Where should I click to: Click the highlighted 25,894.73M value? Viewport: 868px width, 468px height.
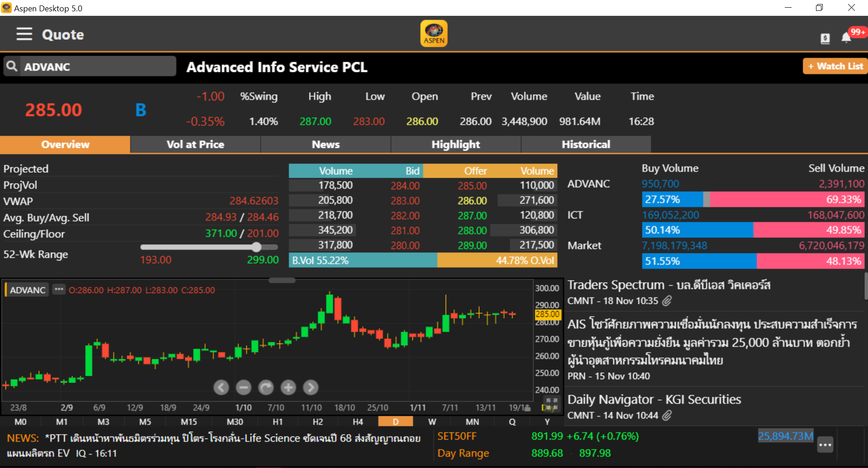(786, 436)
